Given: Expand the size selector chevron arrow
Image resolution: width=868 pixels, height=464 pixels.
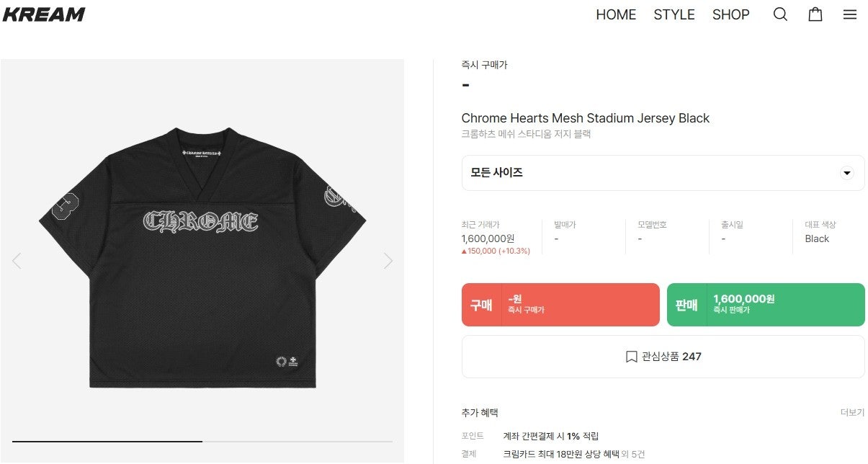Looking at the screenshot, I should tap(847, 173).
